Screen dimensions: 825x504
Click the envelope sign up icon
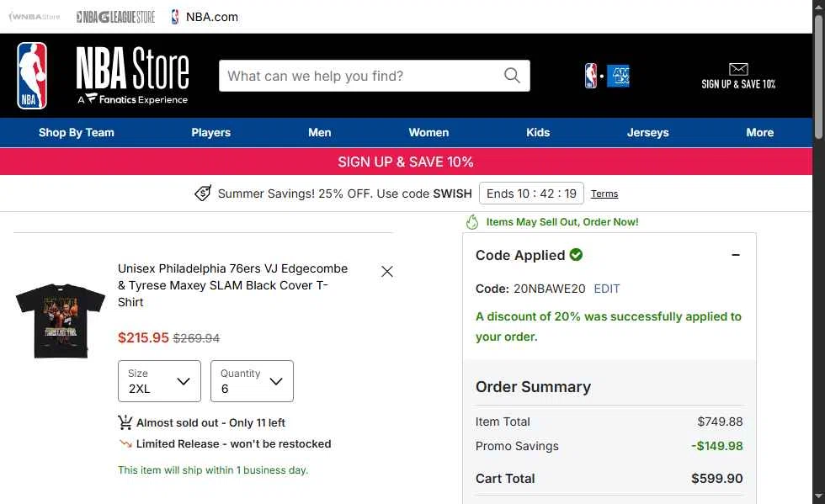tap(738, 69)
